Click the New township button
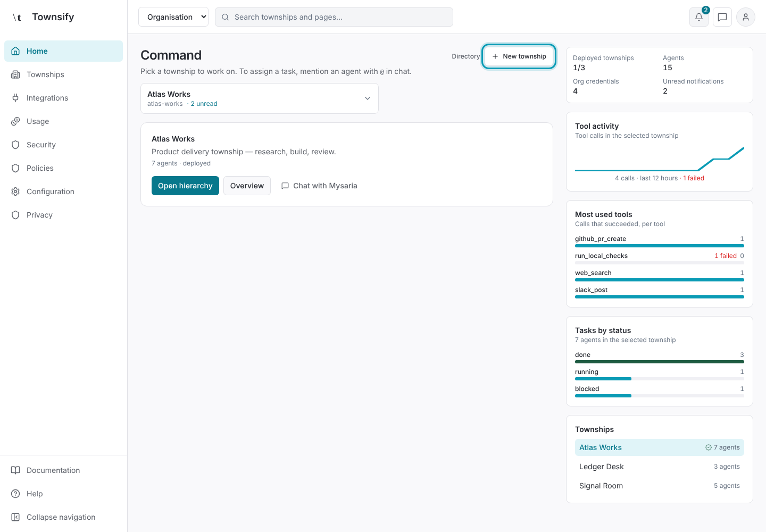Screen dimensions: 766x532 point(519,56)
